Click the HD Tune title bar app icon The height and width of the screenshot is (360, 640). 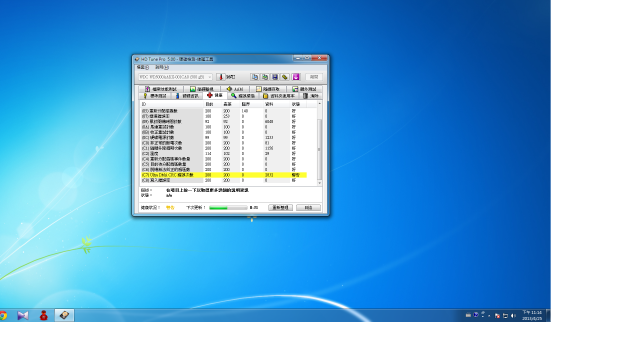pos(137,59)
